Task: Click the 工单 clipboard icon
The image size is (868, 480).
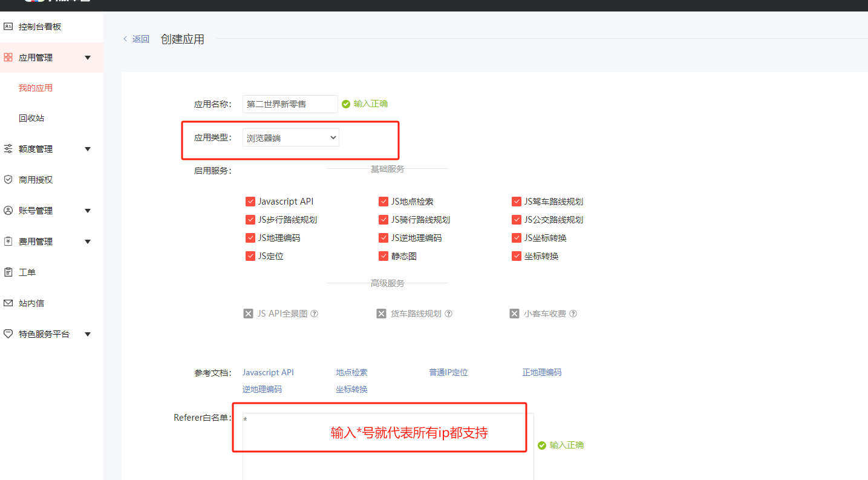Action: point(8,272)
